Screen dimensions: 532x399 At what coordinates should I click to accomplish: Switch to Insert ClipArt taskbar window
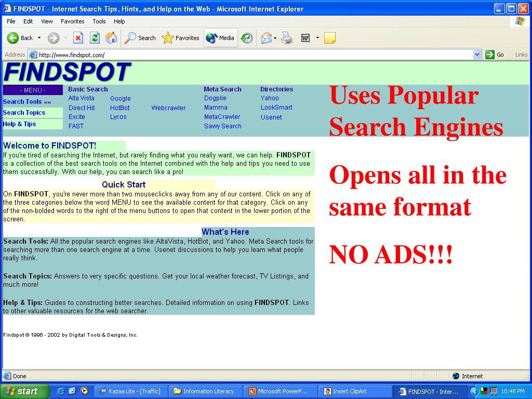[354, 391]
